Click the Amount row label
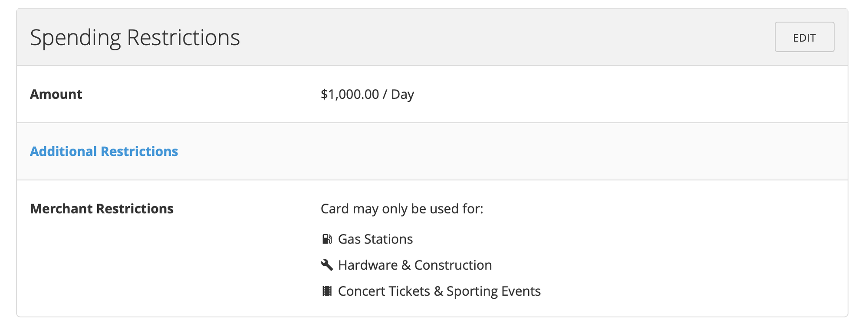The image size is (868, 333). (x=56, y=94)
